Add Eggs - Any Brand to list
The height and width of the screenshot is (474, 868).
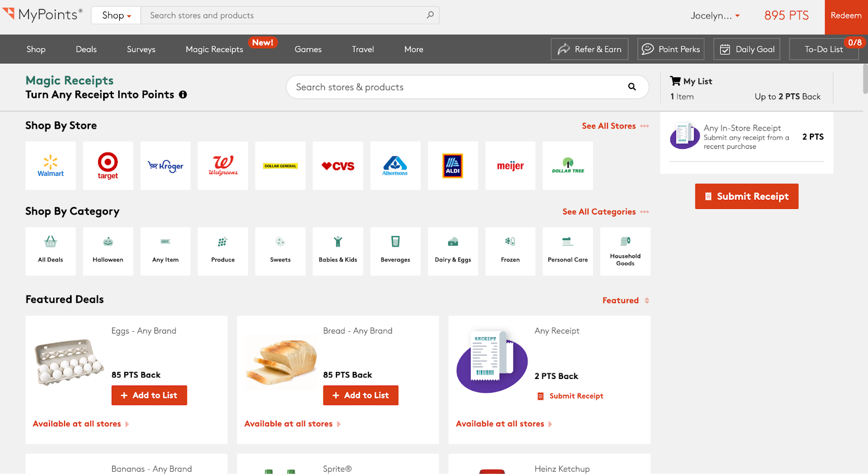click(x=149, y=395)
